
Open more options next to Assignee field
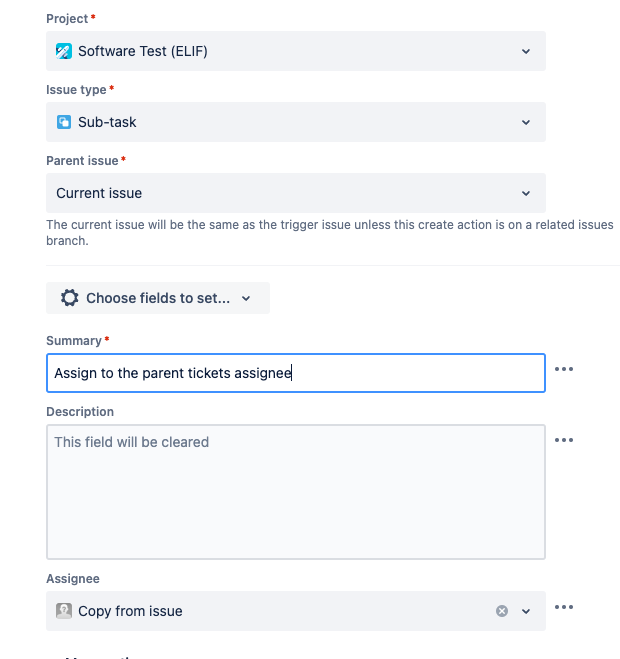(x=564, y=607)
